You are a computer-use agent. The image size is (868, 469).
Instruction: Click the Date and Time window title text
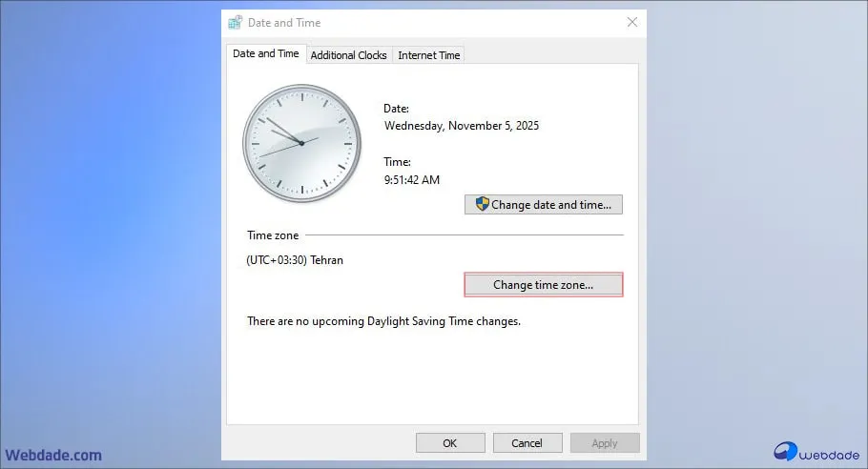click(284, 23)
